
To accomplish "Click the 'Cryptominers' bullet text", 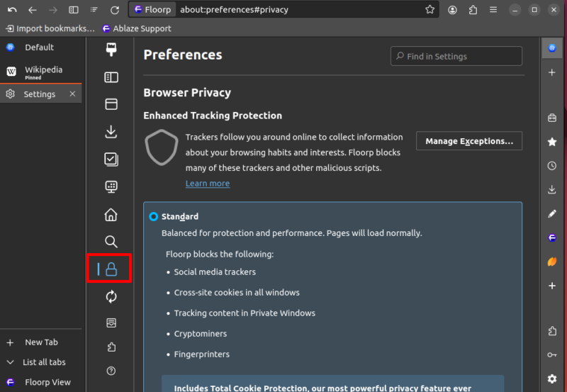I will pos(201,334).
